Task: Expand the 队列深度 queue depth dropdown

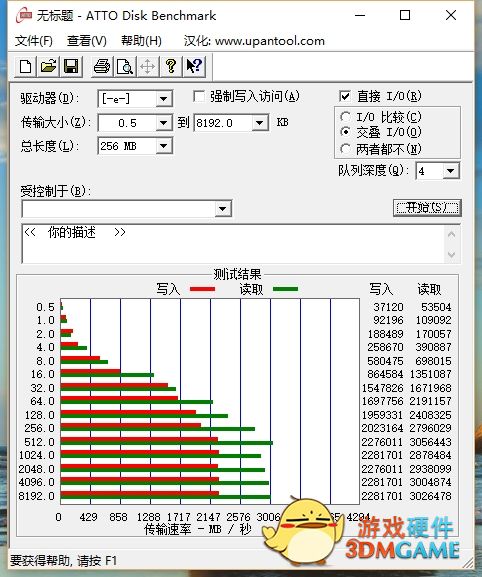Action: pyautogui.click(x=450, y=171)
